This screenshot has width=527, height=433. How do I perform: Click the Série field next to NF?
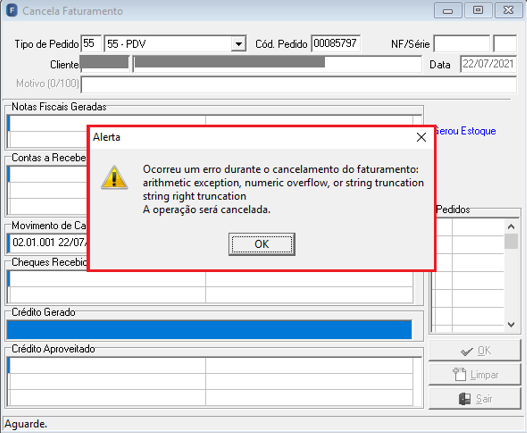click(504, 44)
